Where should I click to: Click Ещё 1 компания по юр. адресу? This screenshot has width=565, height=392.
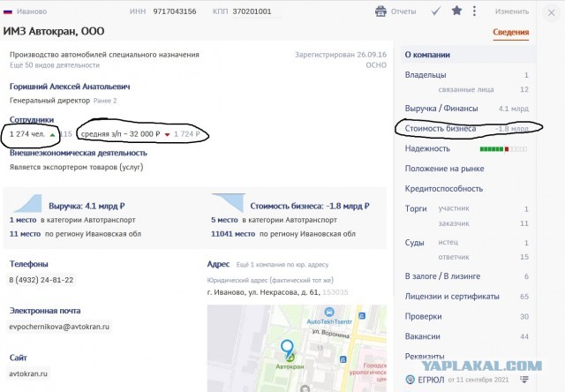click(282, 265)
